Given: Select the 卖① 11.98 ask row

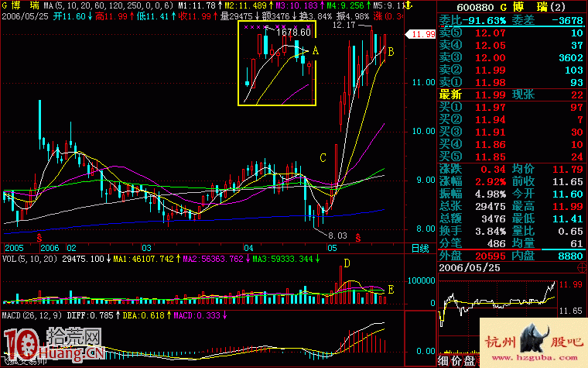Looking at the screenshot, I should (x=511, y=82).
